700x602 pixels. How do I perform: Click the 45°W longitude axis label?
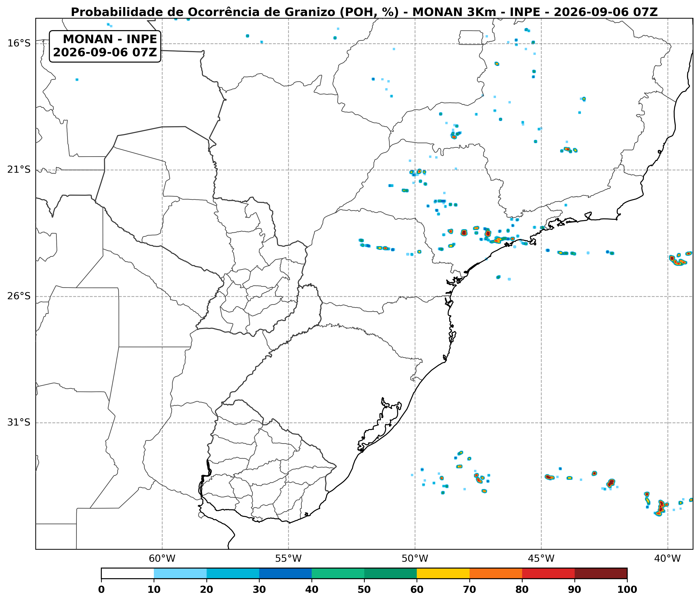pyautogui.click(x=541, y=558)
